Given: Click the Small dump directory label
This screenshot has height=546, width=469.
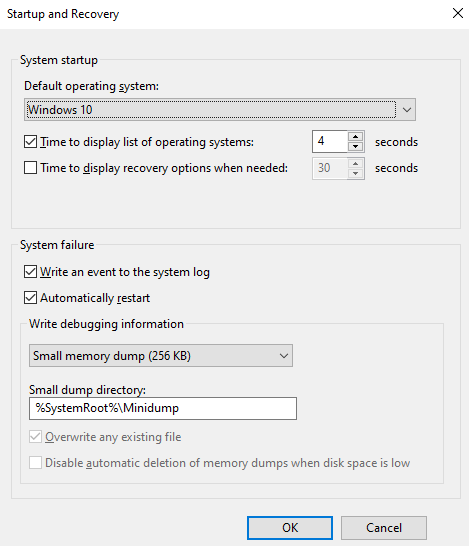Looking at the screenshot, I should tap(87, 390).
